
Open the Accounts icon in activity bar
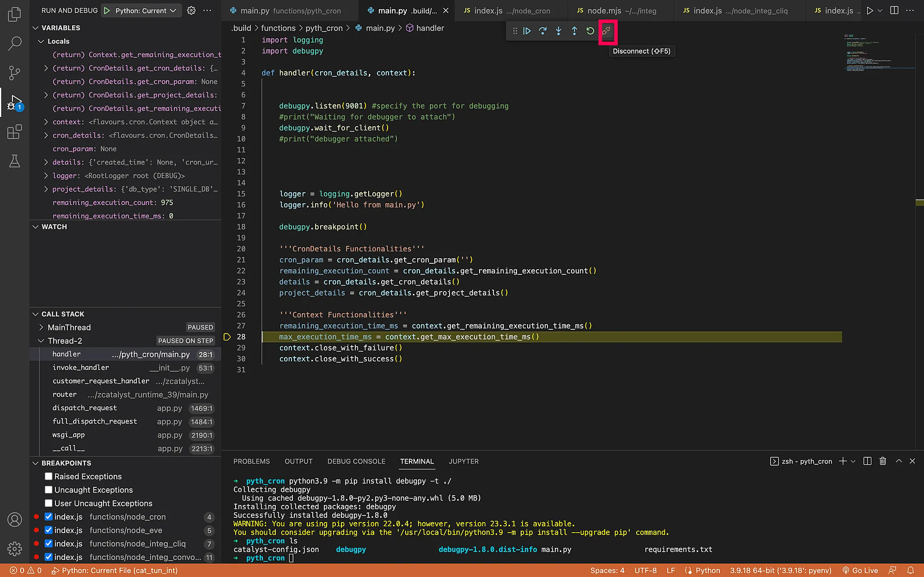point(14,520)
